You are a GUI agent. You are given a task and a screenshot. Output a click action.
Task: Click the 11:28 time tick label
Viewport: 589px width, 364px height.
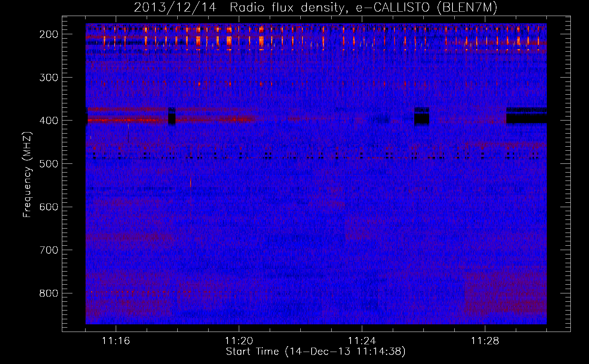click(485, 341)
